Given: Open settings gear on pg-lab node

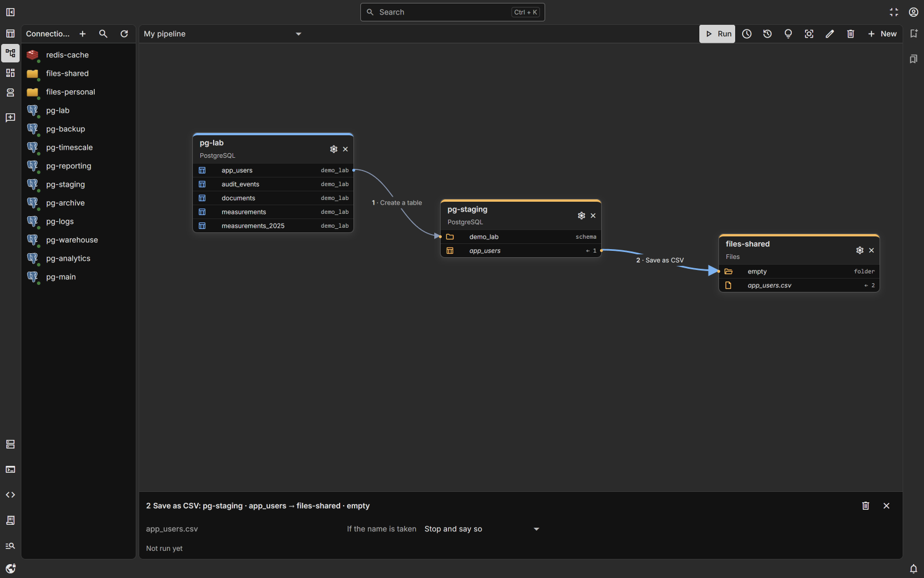Looking at the screenshot, I should pyautogui.click(x=334, y=149).
